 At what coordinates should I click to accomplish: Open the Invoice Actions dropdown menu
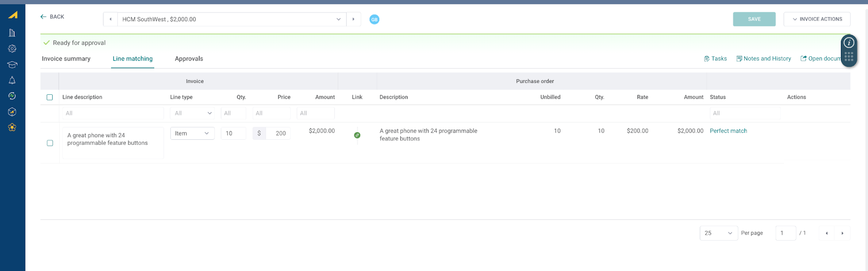pyautogui.click(x=816, y=19)
